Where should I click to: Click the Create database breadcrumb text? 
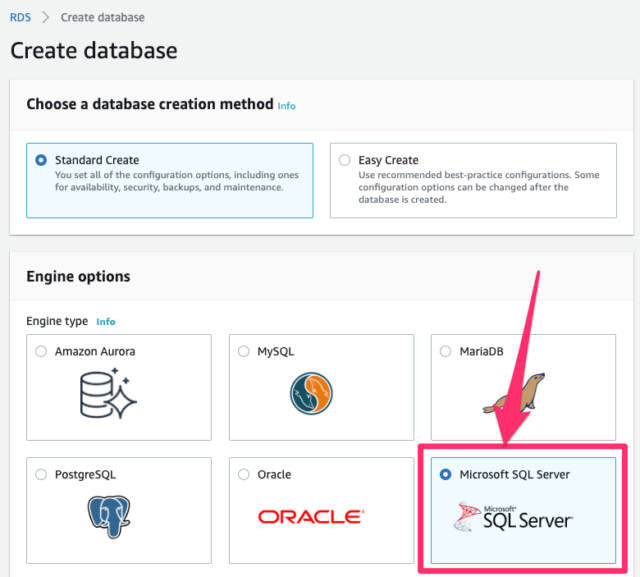[x=102, y=18]
